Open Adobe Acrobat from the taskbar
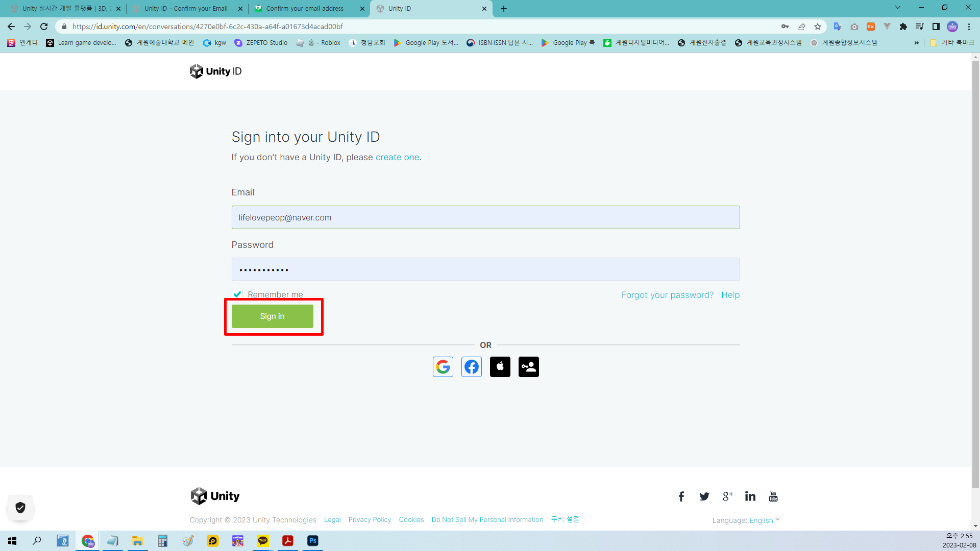The image size is (980, 551). click(x=288, y=541)
